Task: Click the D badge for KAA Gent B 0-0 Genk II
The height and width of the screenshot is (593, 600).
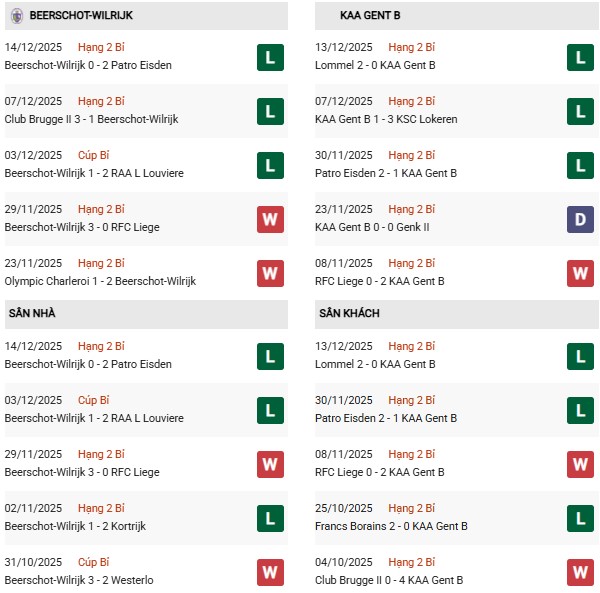Action: pyautogui.click(x=580, y=219)
